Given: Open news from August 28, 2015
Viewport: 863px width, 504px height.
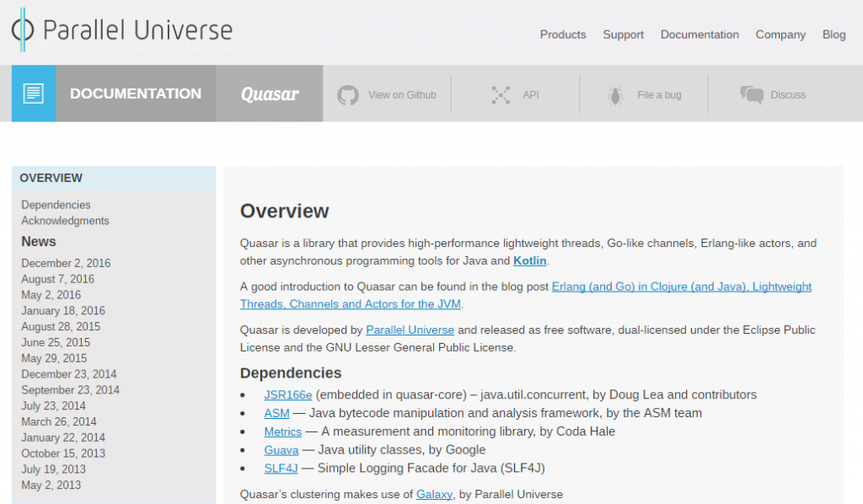Looking at the screenshot, I should point(61,327).
